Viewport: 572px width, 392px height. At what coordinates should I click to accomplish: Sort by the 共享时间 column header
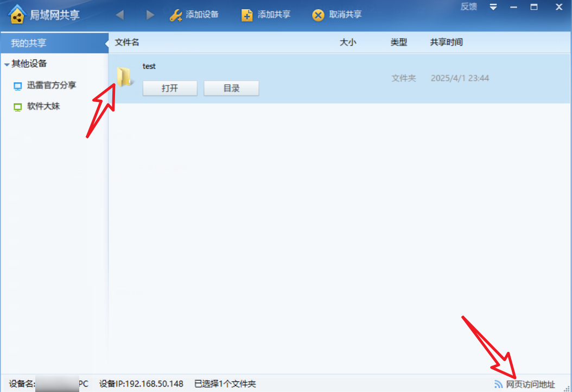[447, 43]
